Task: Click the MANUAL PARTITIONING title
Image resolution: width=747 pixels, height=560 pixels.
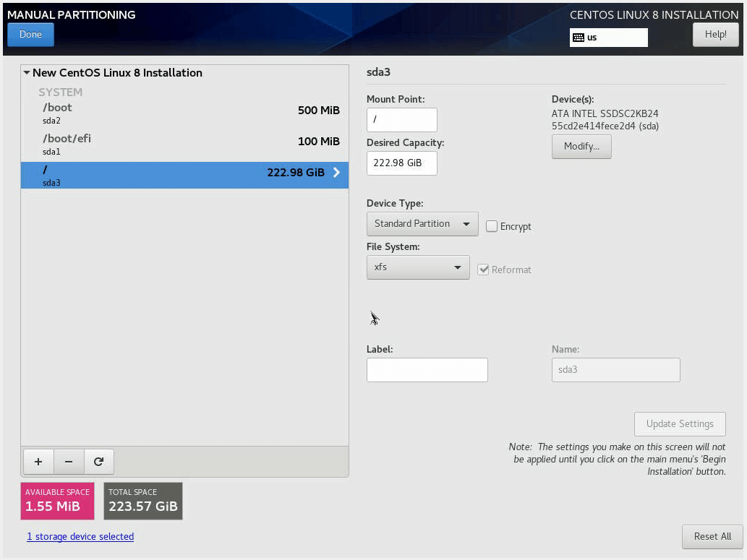Action: pyautogui.click(x=72, y=14)
